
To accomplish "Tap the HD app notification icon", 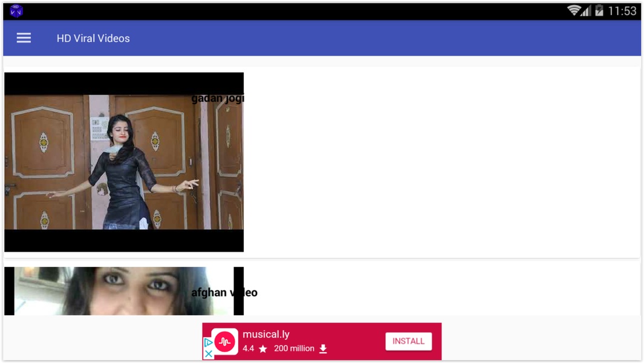I will [16, 11].
